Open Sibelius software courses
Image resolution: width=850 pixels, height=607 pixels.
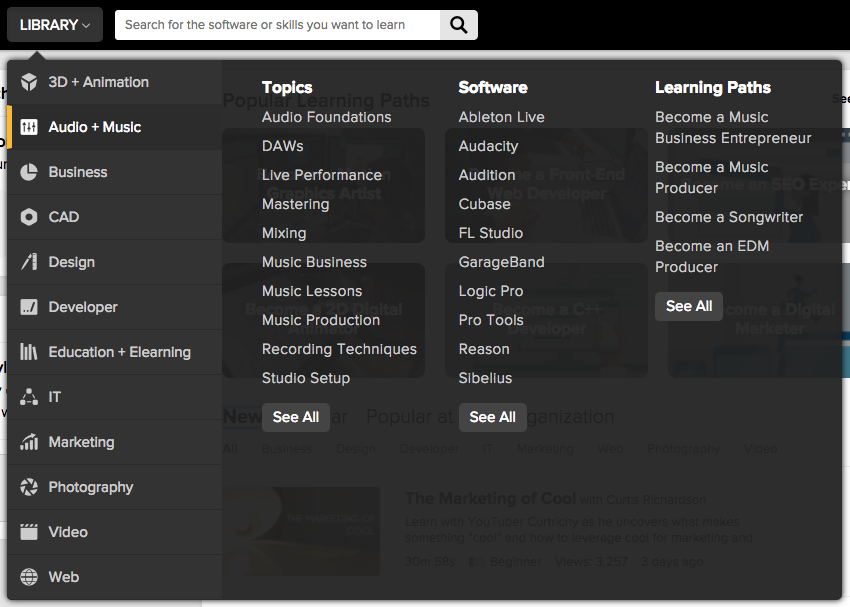point(485,378)
